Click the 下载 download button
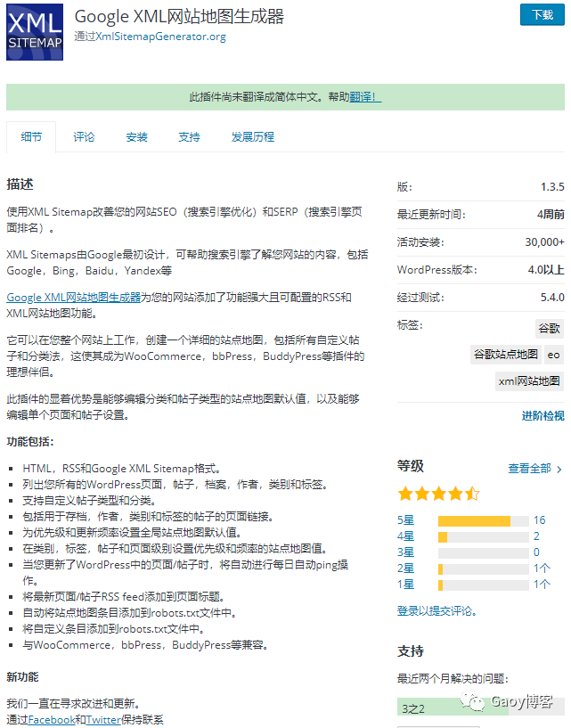The height and width of the screenshot is (728, 571). [542, 15]
